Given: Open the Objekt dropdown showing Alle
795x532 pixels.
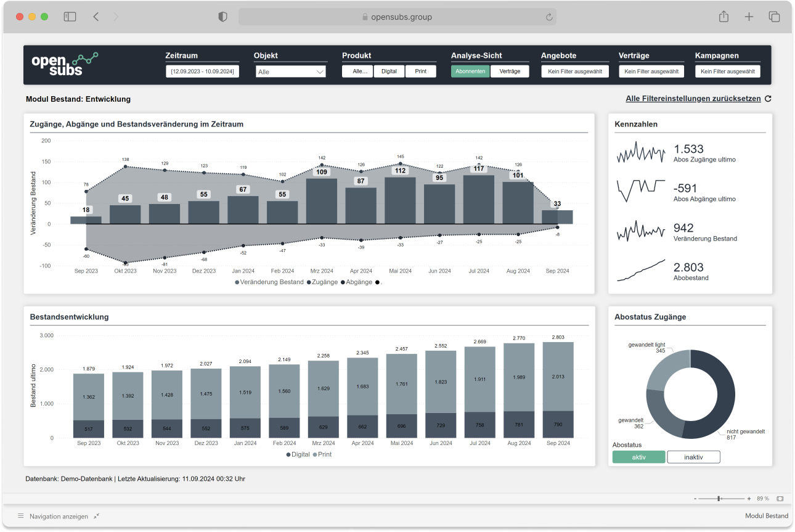Looking at the screenshot, I should [291, 72].
